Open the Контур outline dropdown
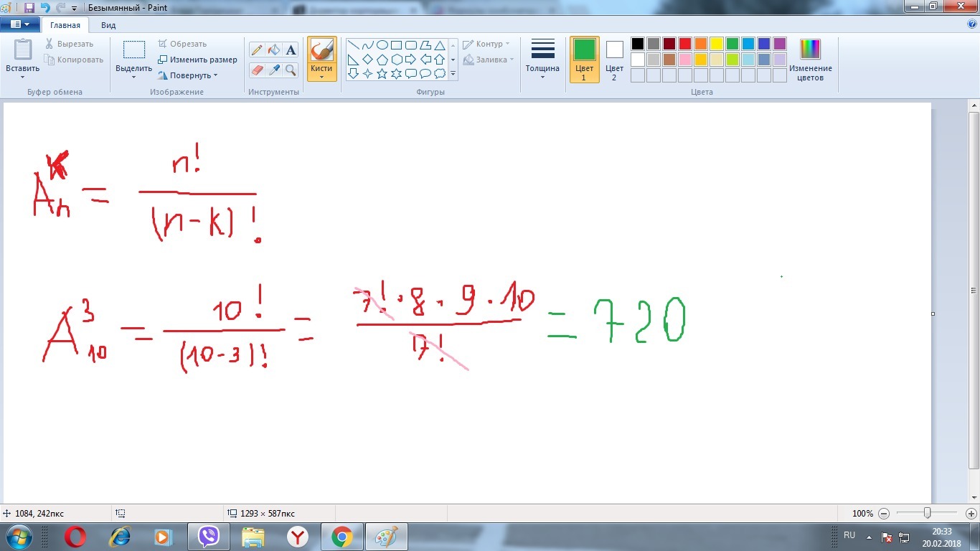The image size is (980, 551). 486,44
